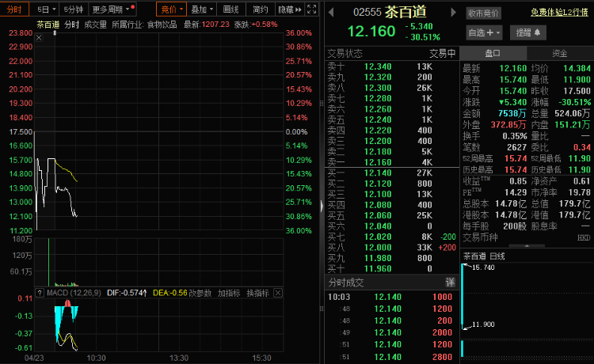594x364 pixels.
Task: Open the 自选+ watchlist dropdown
Action: 484,33
